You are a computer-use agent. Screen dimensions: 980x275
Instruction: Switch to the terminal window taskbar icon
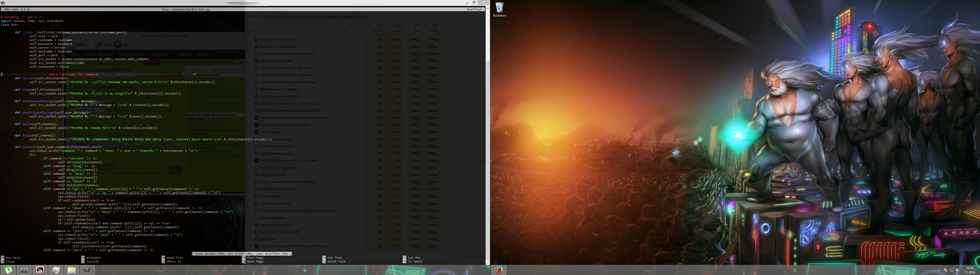click(40, 270)
